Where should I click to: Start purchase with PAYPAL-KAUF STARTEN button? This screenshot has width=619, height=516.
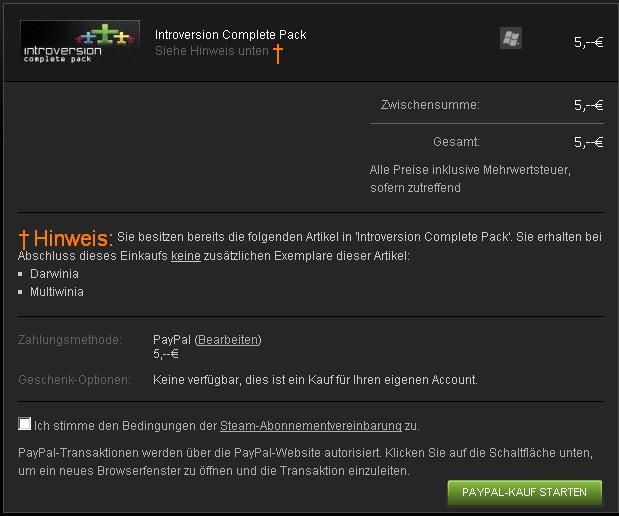(x=525, y=492)
